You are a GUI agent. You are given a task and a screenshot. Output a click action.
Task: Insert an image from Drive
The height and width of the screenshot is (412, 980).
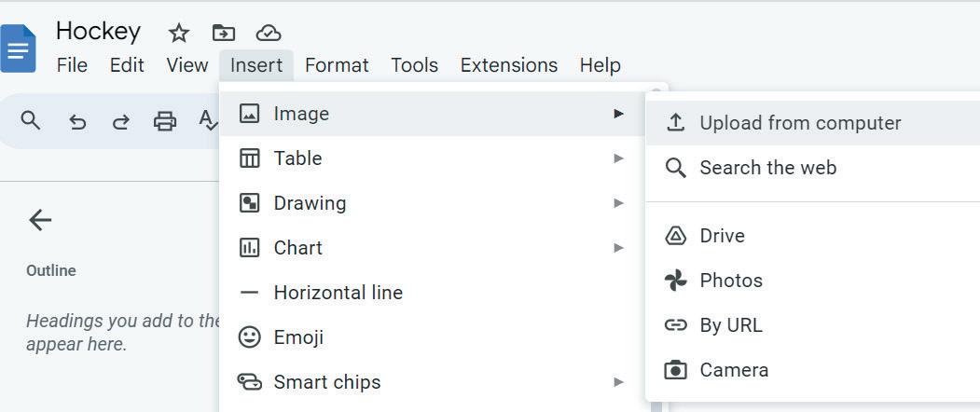(722, 236)
